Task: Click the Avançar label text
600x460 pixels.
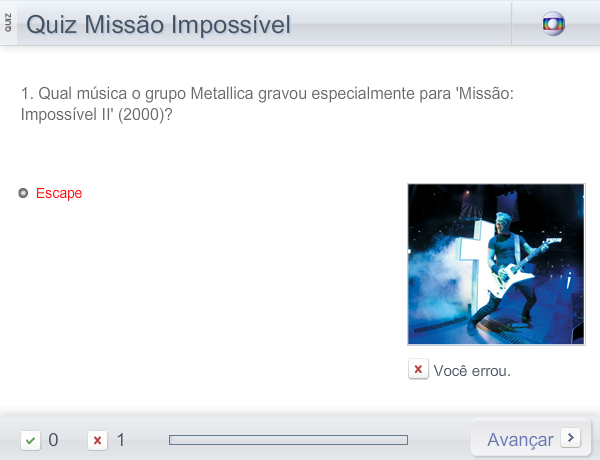Action: click(520, 440)
